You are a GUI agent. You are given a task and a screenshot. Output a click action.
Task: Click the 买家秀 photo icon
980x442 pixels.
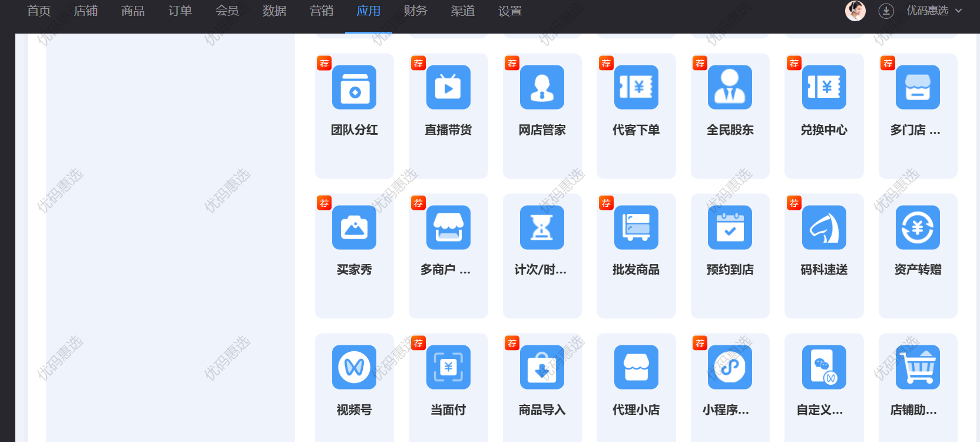click(354, 227)
